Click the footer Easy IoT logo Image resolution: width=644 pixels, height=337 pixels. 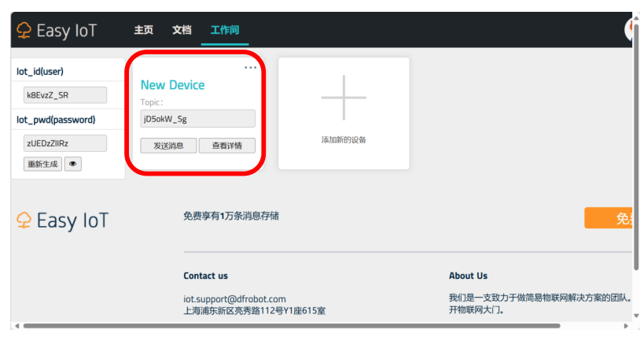pyautogui.click(x=62, y=220)
